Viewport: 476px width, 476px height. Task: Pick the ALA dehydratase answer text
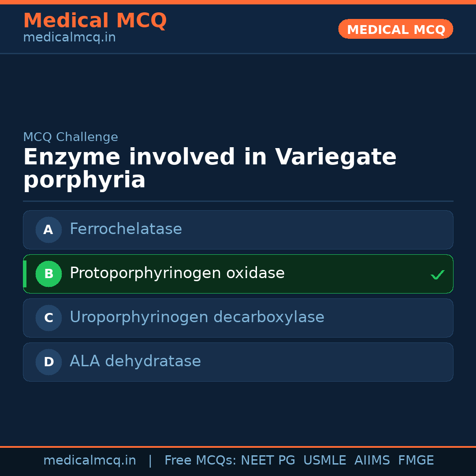135,361
